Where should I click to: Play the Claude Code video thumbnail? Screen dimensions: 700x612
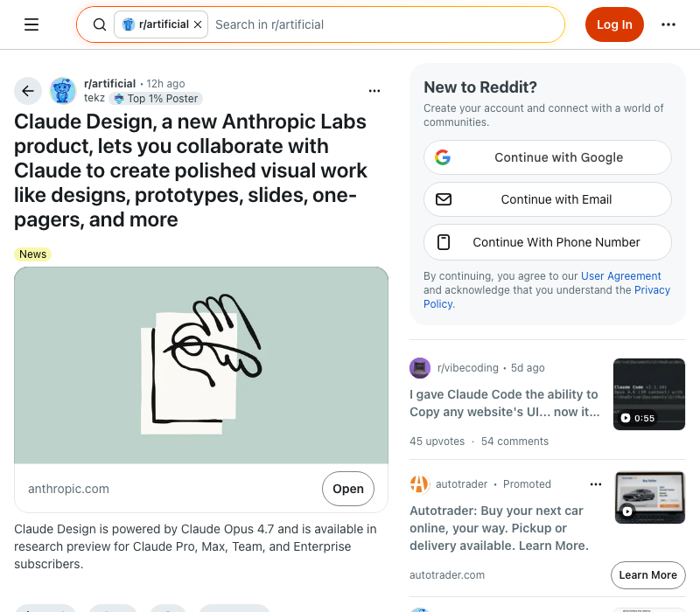pos(648,394)
